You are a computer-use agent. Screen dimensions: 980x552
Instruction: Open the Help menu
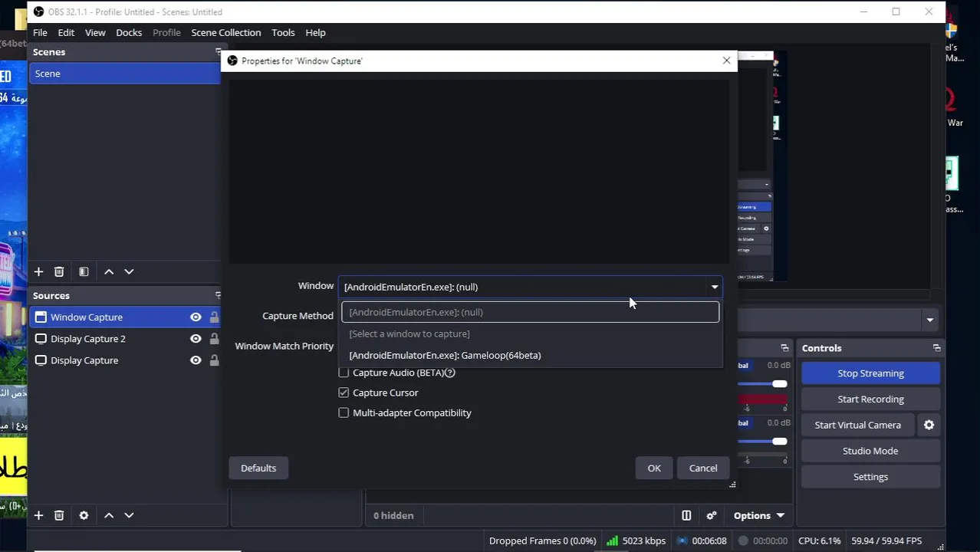(x=315, y=32)
